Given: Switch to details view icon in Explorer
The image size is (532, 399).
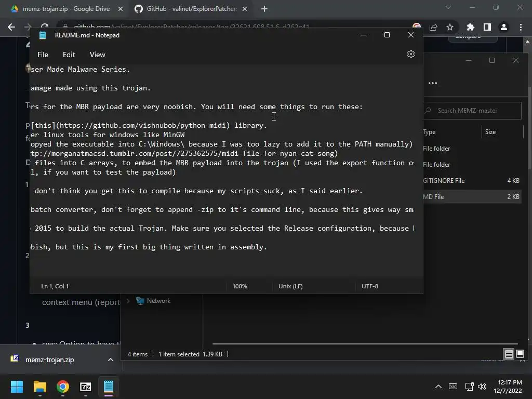Looking at the screenshot, I should 509,354.
